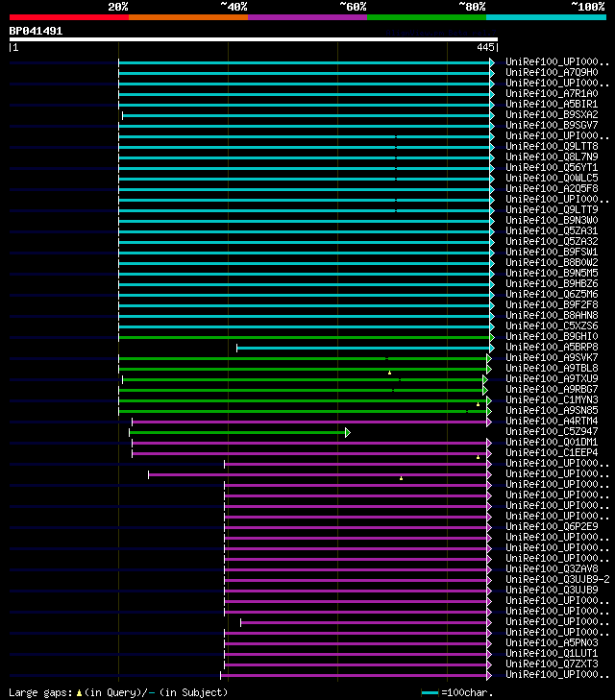Screen dimensions: 615x700
Task: Select the UniRef100_Q5ZA31 label
Action: click(x=552, y=230)
